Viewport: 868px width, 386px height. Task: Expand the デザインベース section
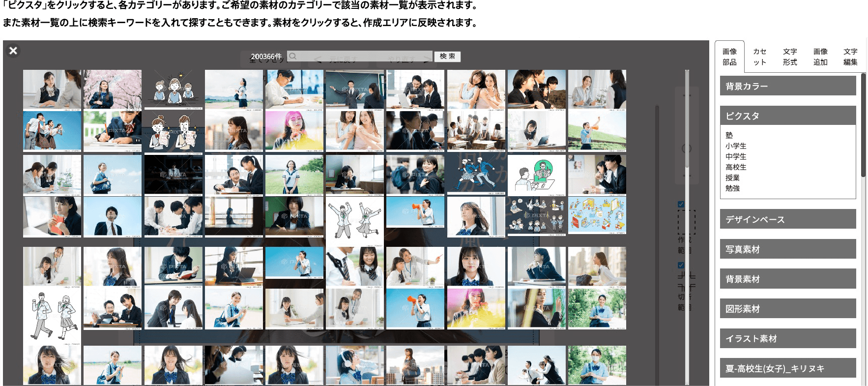pos(788,219)
